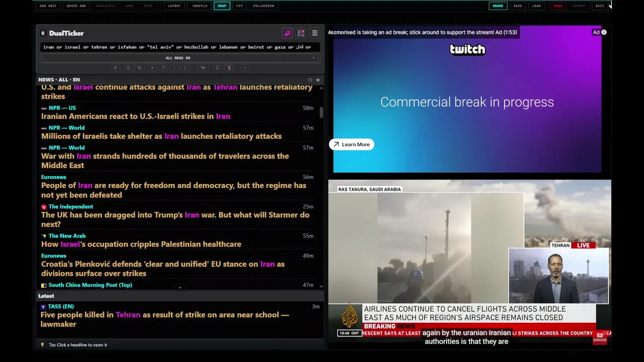Open TASS headline 'Five people killed in Tehran'

tap(165, 320)
